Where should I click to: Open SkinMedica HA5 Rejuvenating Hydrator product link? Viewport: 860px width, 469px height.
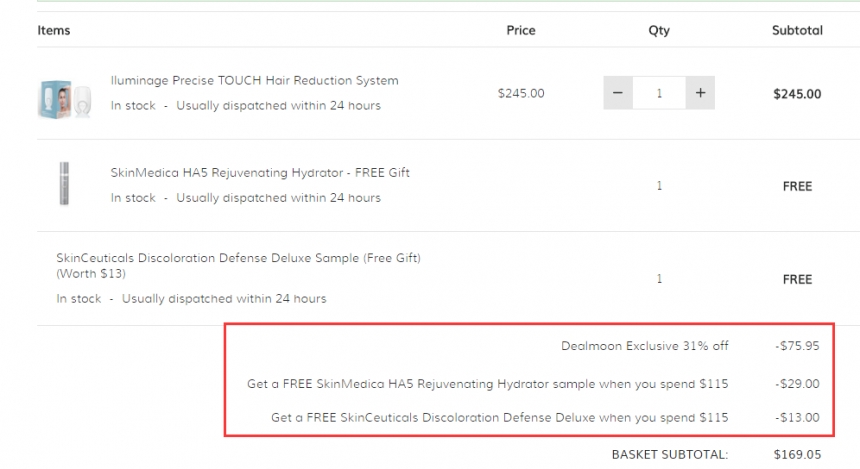[x=260, y=172]
